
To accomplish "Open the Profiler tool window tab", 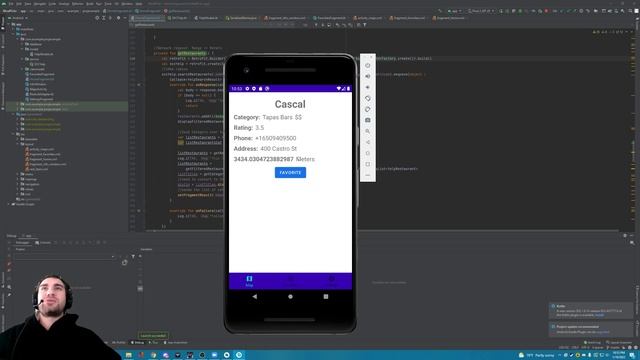I will (x=118, y=342).
